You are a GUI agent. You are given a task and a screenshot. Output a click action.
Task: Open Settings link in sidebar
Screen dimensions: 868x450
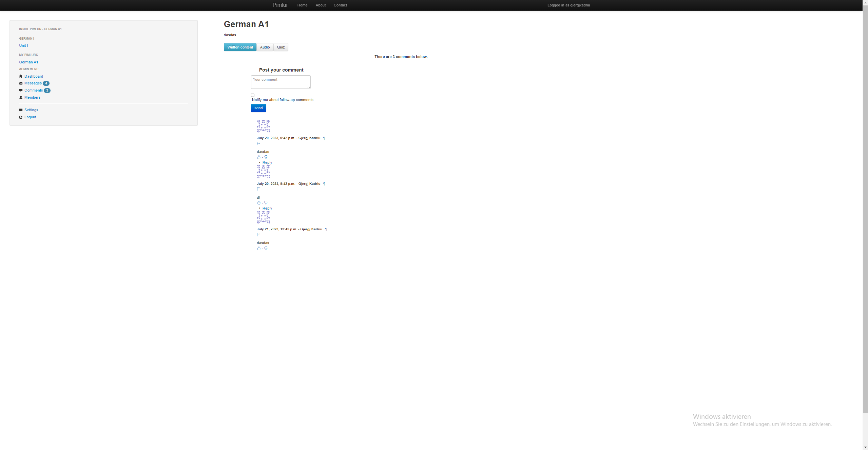coord(31,110)
